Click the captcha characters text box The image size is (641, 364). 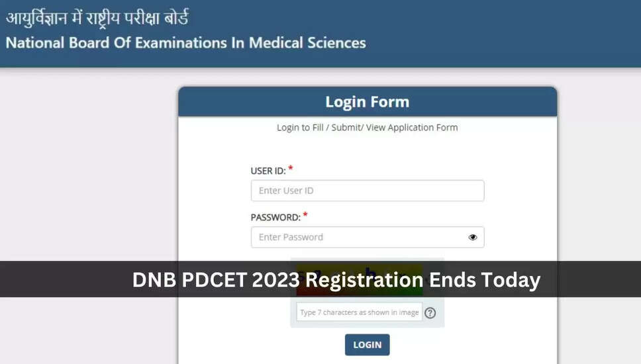[359, 312]
